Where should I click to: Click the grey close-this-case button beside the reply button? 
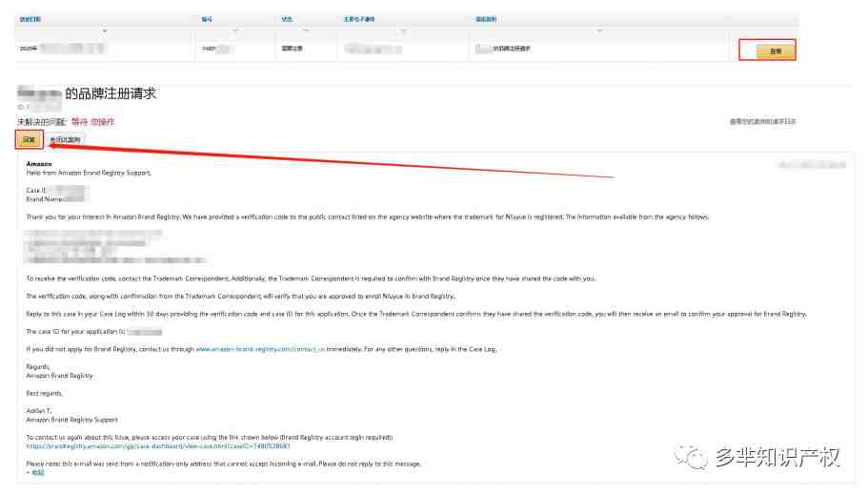click(66, 139)
